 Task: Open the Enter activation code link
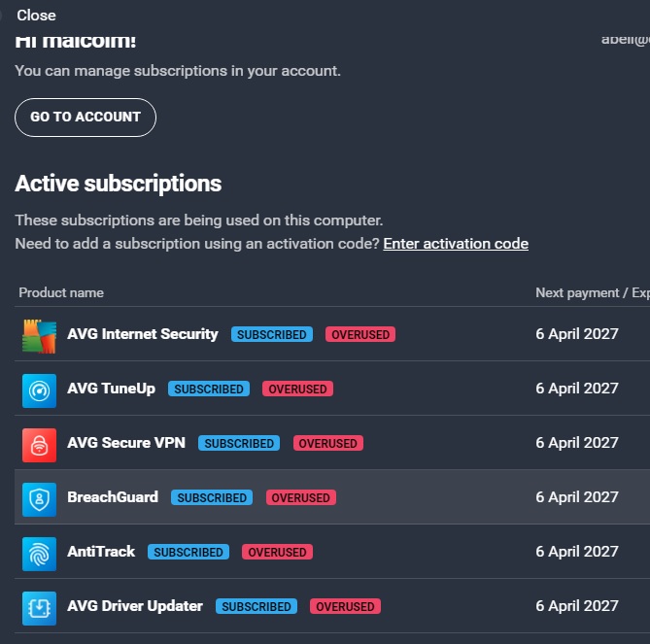point(456,244)
